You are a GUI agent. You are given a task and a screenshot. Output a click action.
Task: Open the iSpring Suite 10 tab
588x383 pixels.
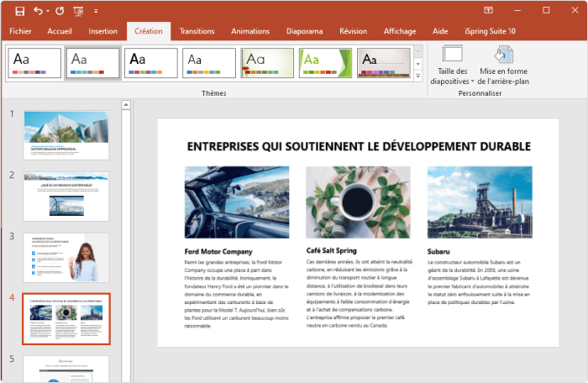490,31
